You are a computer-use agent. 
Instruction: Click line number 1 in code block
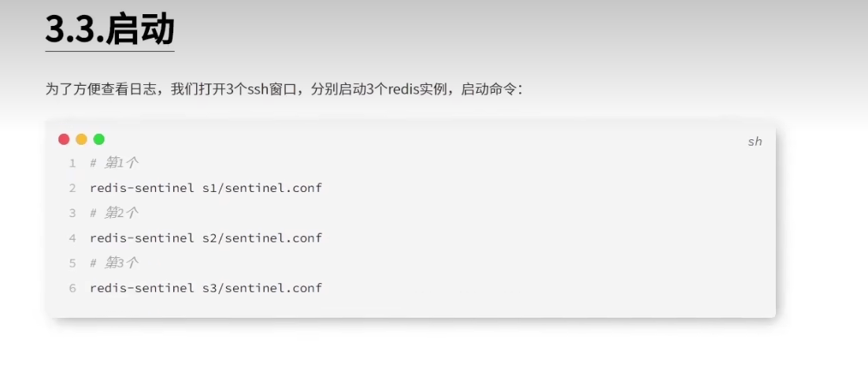[x=72, y=163]
